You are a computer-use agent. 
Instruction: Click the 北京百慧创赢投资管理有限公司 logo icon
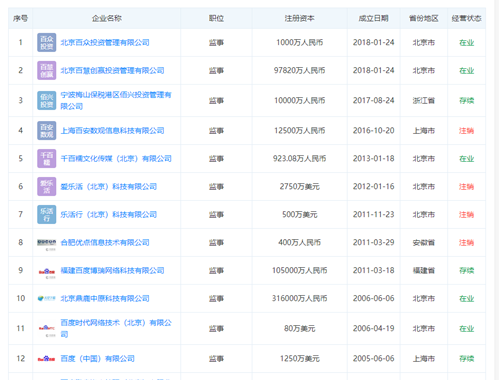(47, 71)
